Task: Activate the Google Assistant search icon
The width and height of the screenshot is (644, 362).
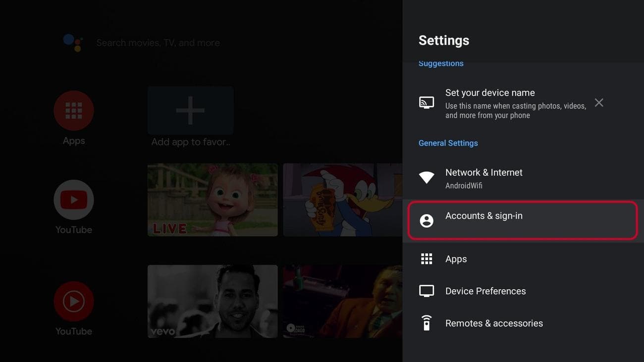Action: coord(73,43)
